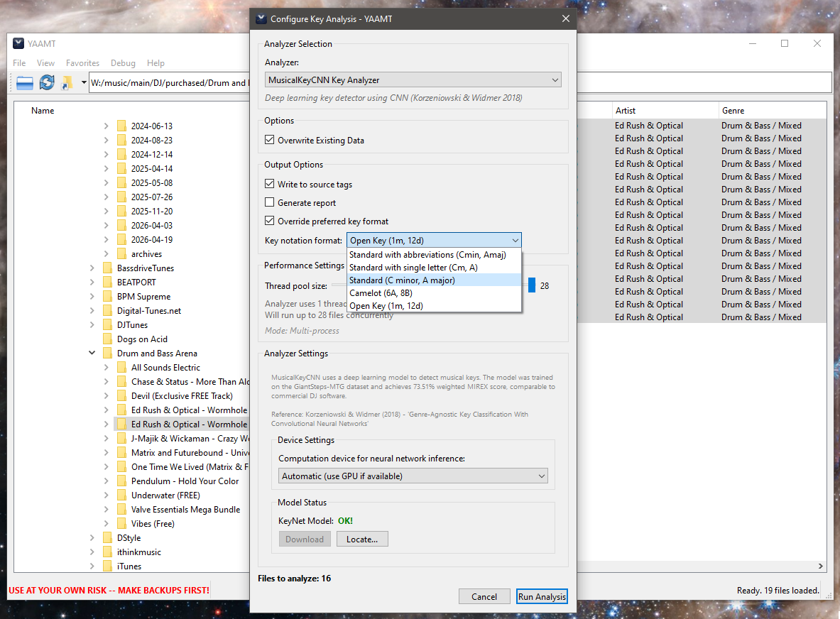Click the Locate... button
Image resolution: width=840 pixels, height=619 pixels.
tap(362, 539)
